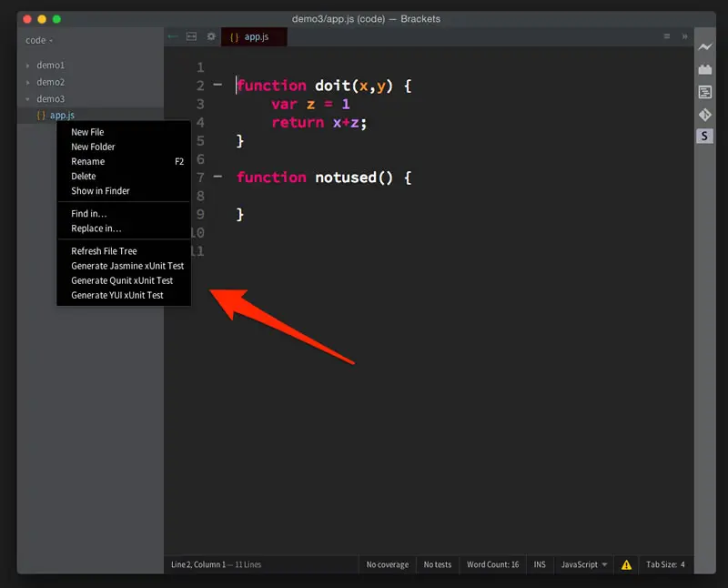Open the code project dropdown

click(x=39, y=40)
